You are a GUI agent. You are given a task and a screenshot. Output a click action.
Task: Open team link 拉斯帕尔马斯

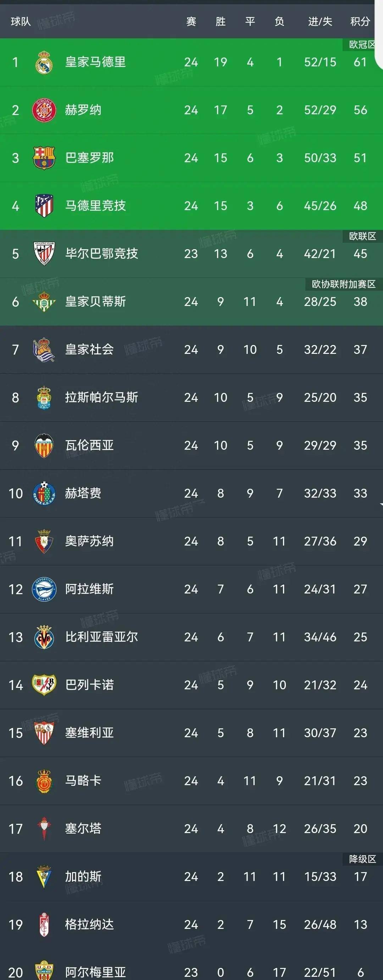click(x=101, y=398)
